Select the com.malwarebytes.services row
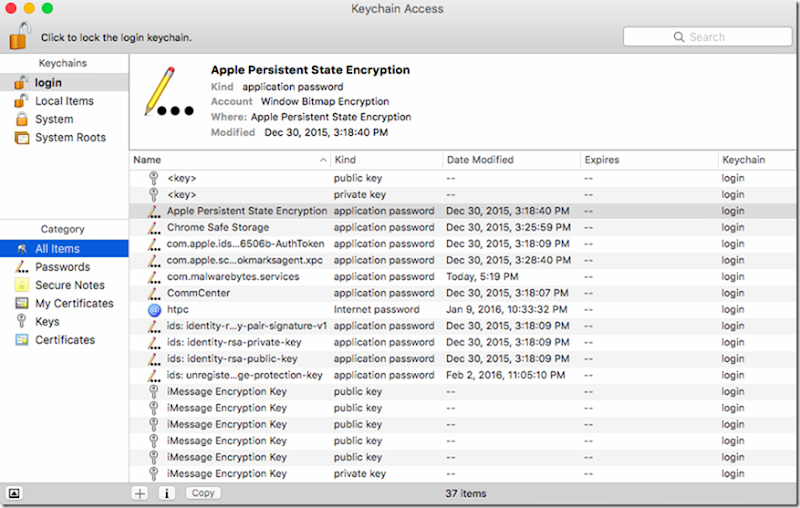The width and height of the screenshot is (800, 508). 463,276
